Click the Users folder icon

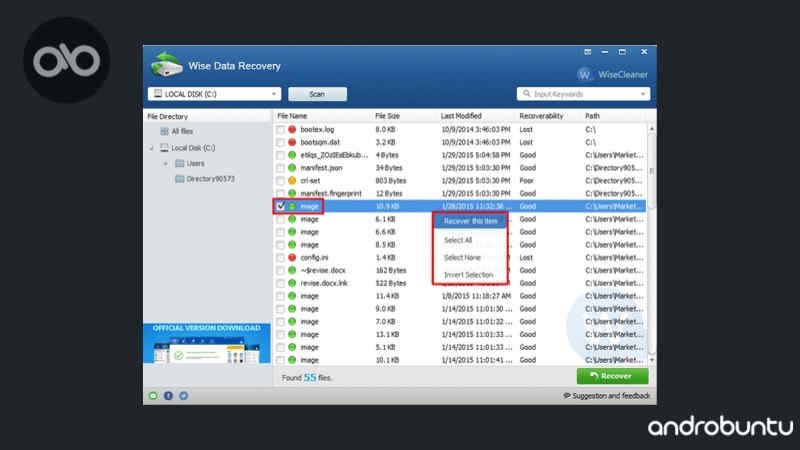(x=180, y=163)
